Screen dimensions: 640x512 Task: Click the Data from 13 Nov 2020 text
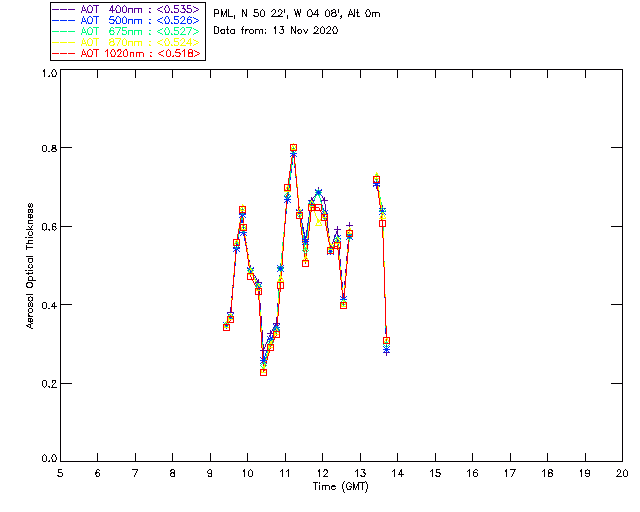(276, 31)
